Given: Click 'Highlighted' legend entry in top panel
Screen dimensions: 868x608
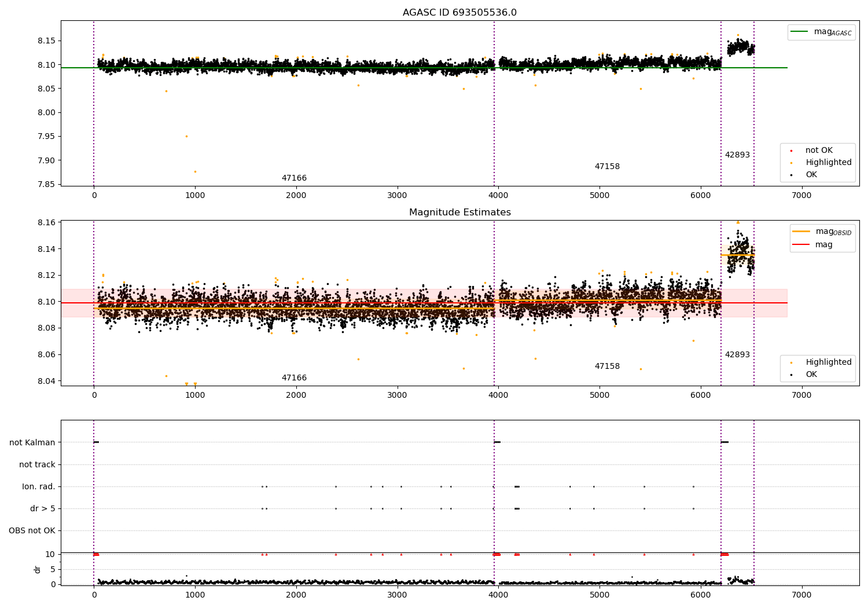Looking at the screenshot, I should pos(821,163).
